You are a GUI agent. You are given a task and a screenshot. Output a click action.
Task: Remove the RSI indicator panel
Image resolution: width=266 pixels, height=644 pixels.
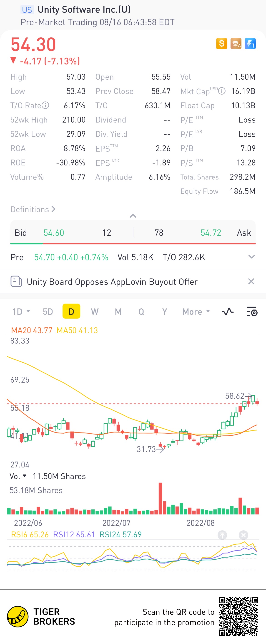coord(243,535)
